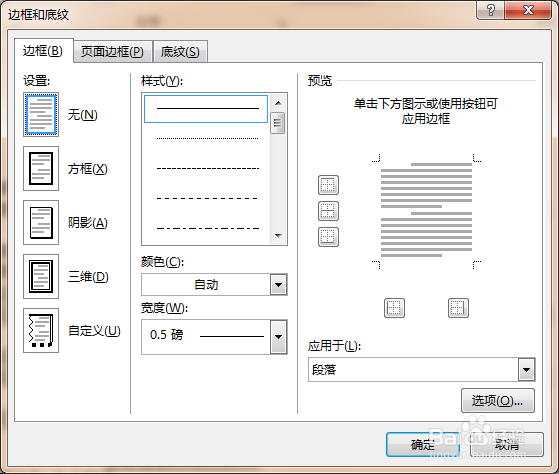The width and height of the screenshot is (559, 474).
Task: Pick the dash-dot line style
Action: 207,228
